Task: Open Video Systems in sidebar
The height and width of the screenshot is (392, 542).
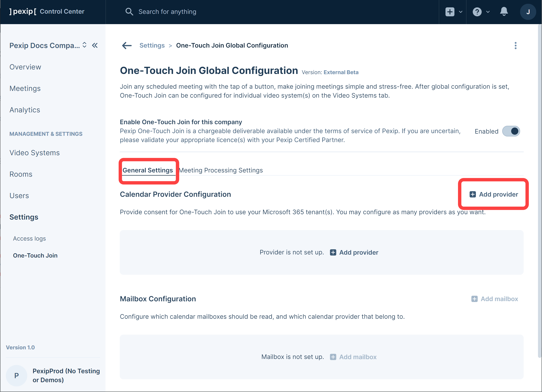Action: (x=35, y=153)
